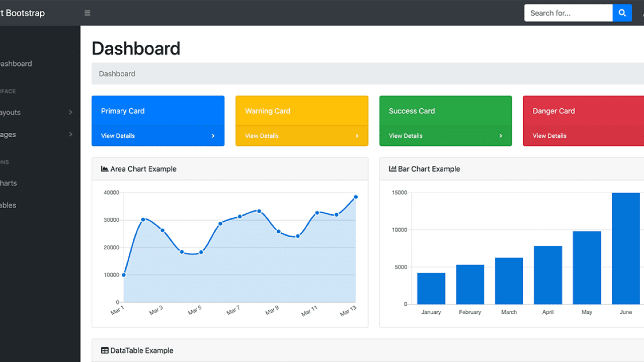Viewport: 644px width, 362px height.
Task: Click the chevron on the Warning Card footer
Action: [x=357, y=136]
